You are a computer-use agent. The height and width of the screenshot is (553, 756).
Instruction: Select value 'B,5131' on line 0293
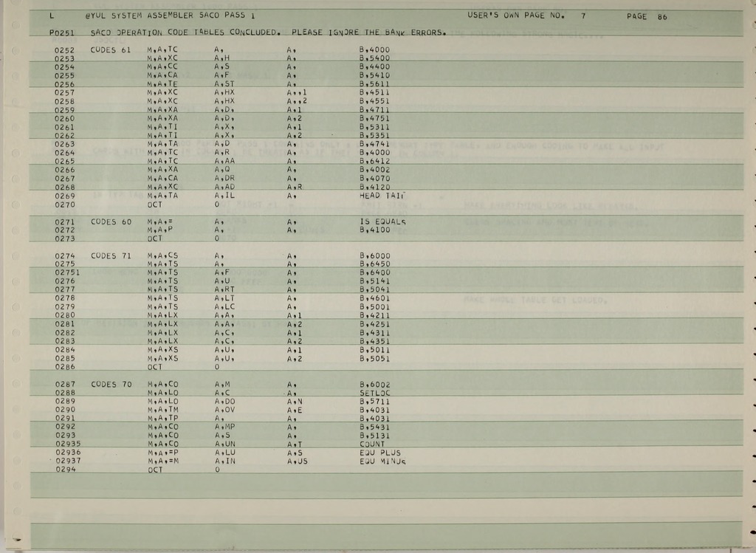[374, 436]
